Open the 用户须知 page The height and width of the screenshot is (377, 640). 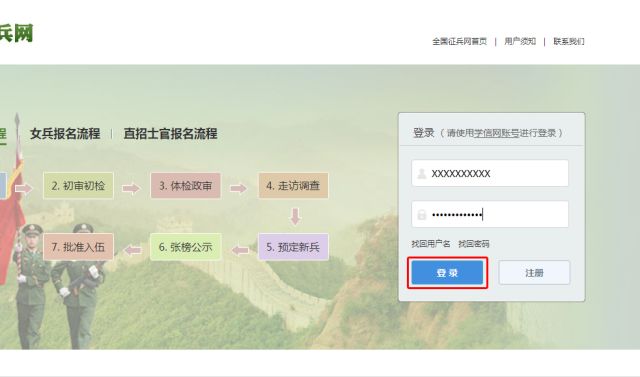tap(520, 41)
